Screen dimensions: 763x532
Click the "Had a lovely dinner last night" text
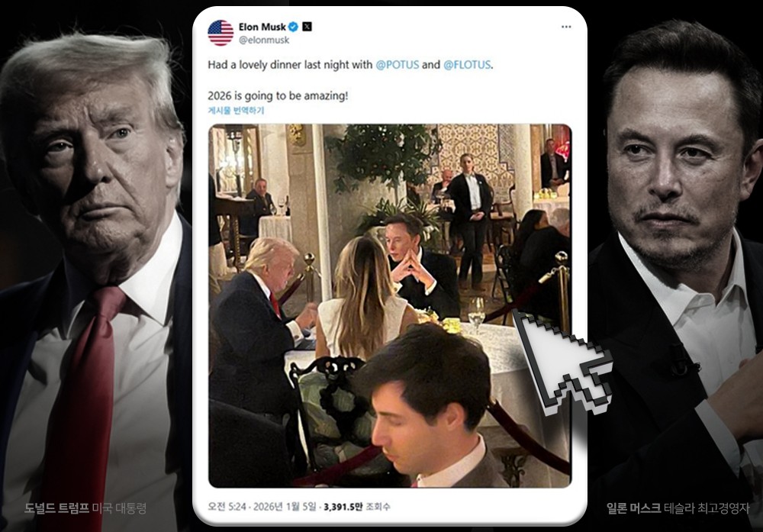[x=290, y=65]
